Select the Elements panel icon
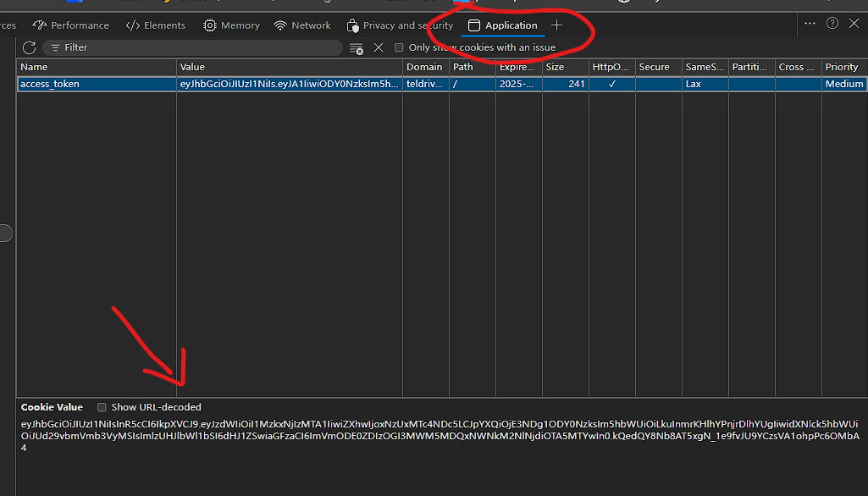868x496 pixels. [133, 25]
